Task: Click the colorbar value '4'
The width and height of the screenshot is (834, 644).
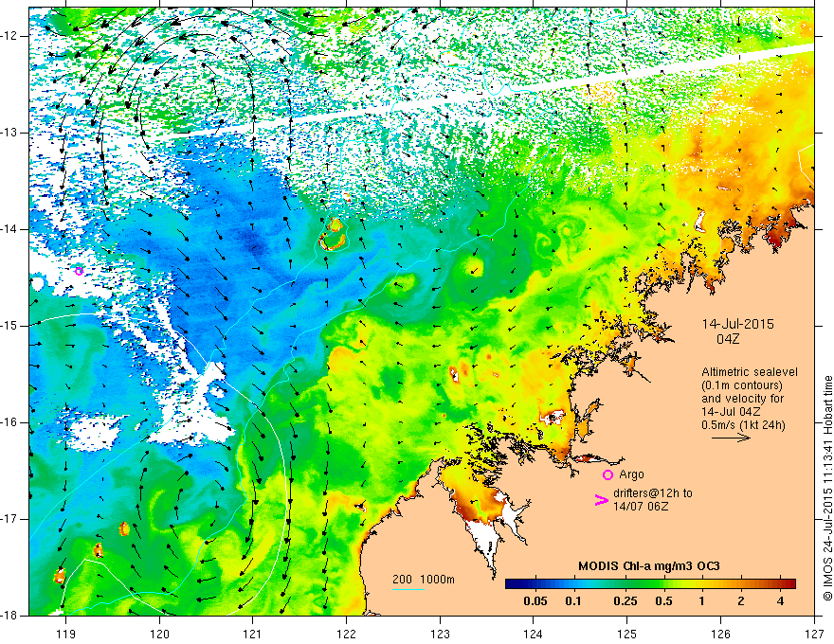Action: pyautogui.click(x=780, y=601)
